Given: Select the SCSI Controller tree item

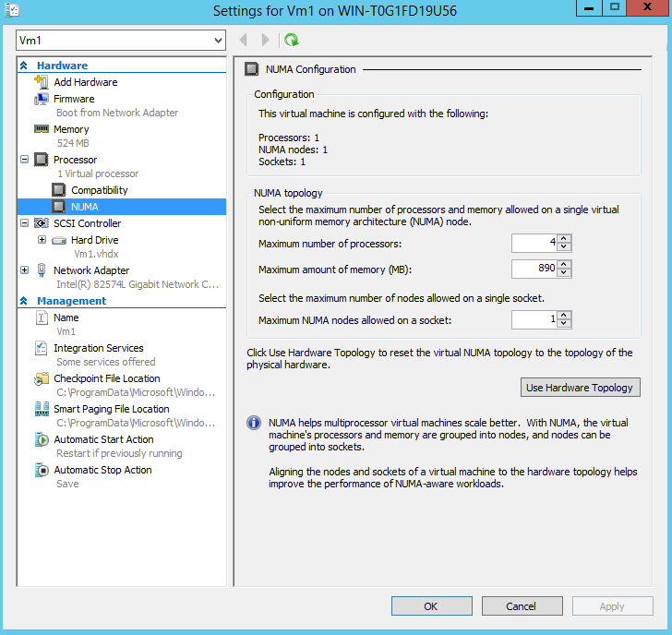Looking at the screenshot, I should coord(87,223).
